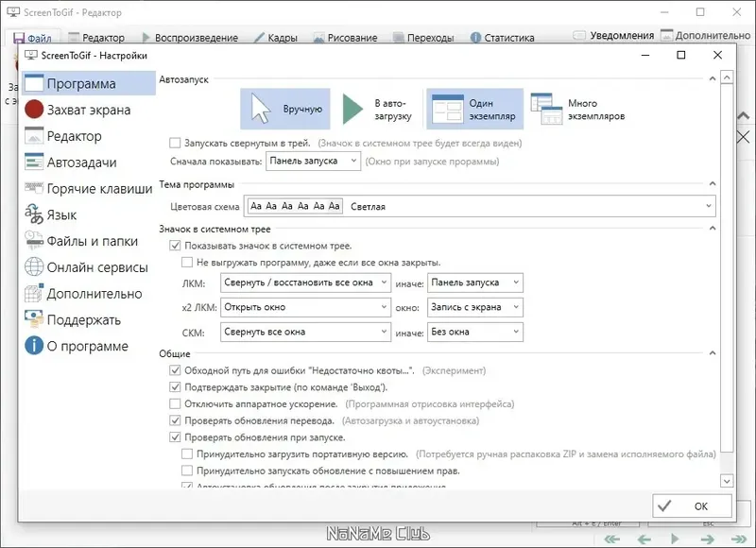Click settings scrollbar up arrow

click(727, 77)
